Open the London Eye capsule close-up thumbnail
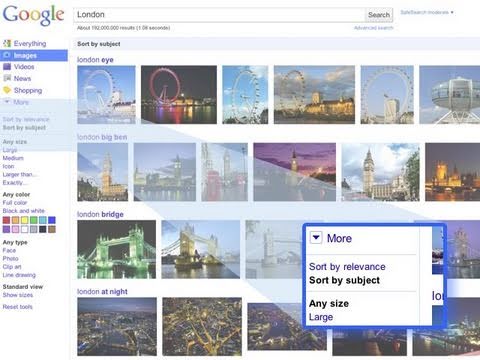 [450, 95]
